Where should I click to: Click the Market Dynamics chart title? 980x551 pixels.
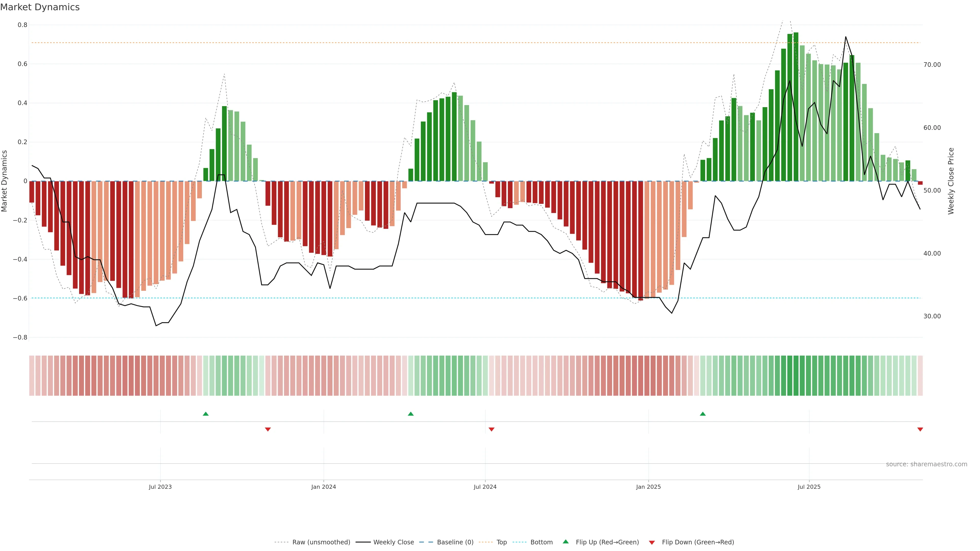coord(40,7)
